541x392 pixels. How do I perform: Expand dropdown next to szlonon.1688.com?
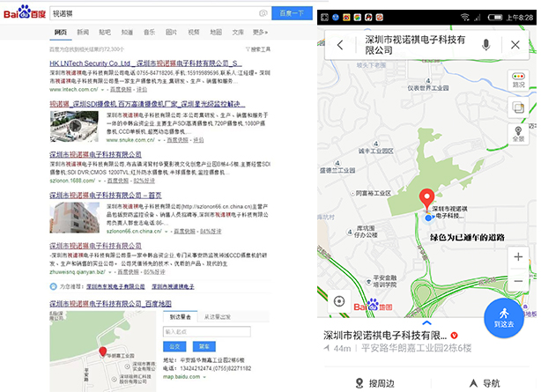[x=100, y=181]
